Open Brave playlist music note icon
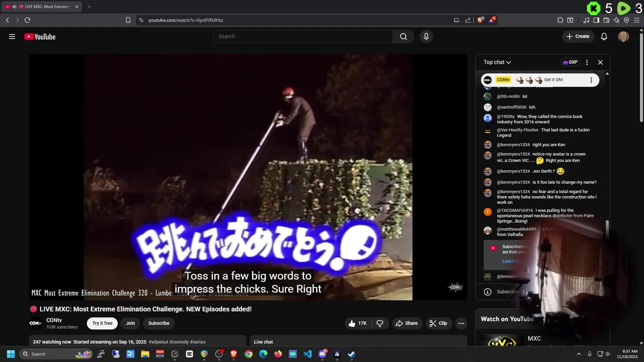Screen dimensions: 644x362 click(x=587, y=20)
